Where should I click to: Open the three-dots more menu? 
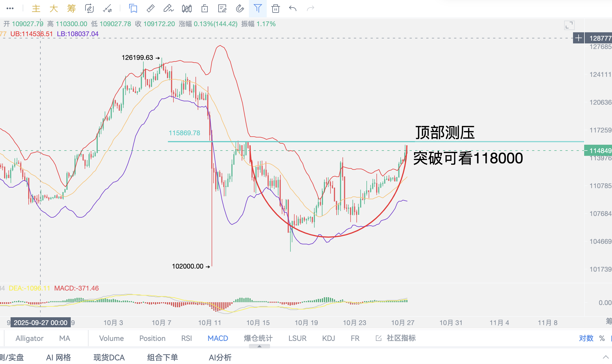10,9
